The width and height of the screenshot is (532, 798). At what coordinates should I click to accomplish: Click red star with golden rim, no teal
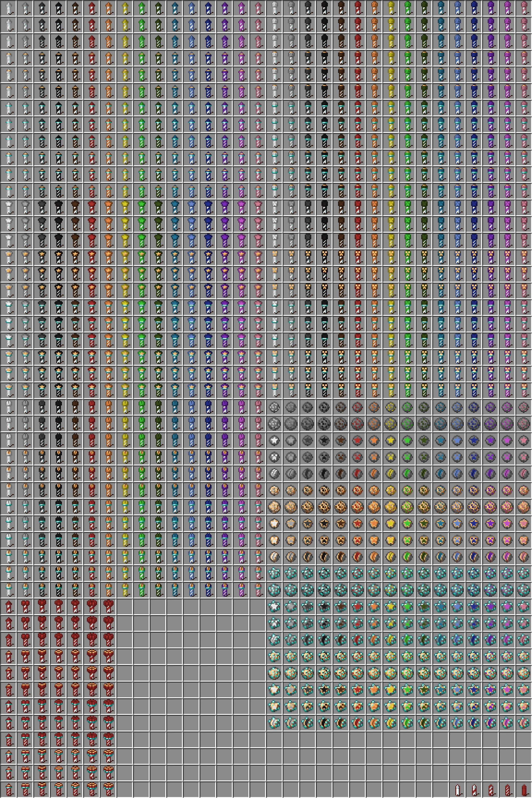(357, 523)
